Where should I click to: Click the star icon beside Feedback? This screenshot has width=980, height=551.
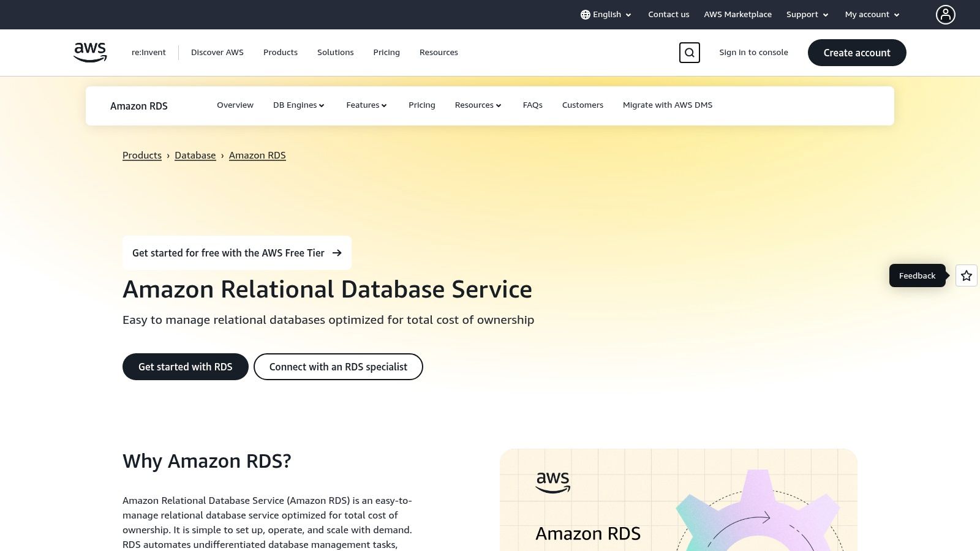[966, 275]
